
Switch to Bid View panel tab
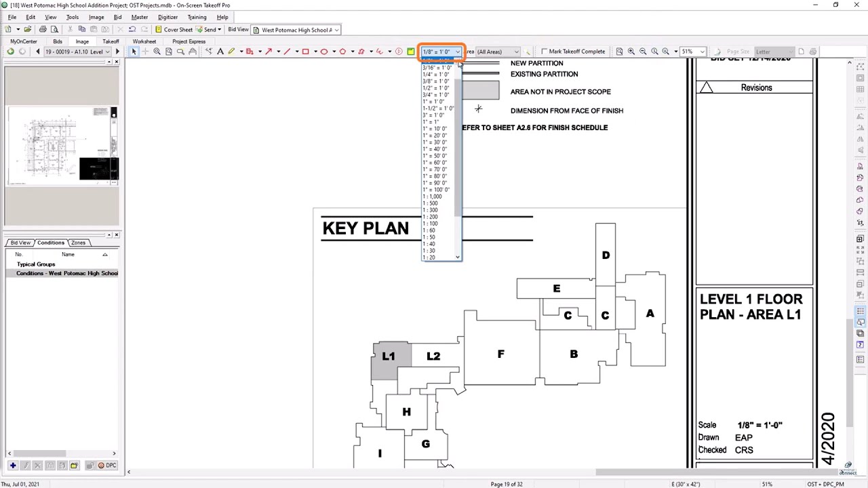coord(20,243)
